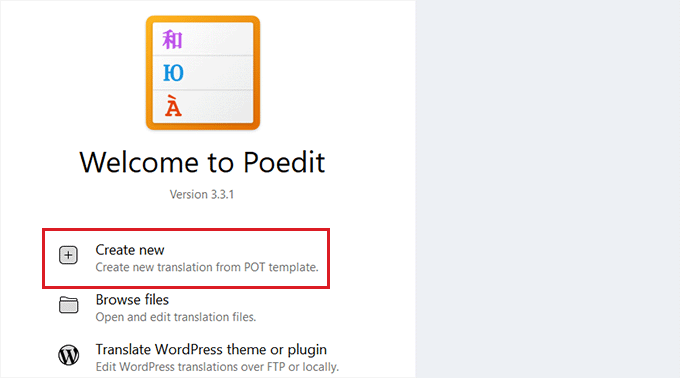
Task: Click the red À letter in logo
Action: tap(173, 106)
